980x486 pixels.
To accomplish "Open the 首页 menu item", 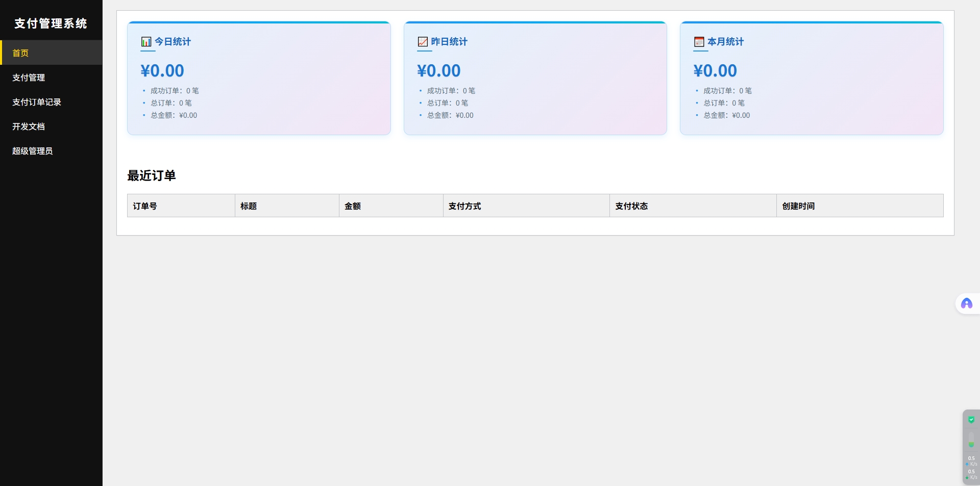I will 20,53.
